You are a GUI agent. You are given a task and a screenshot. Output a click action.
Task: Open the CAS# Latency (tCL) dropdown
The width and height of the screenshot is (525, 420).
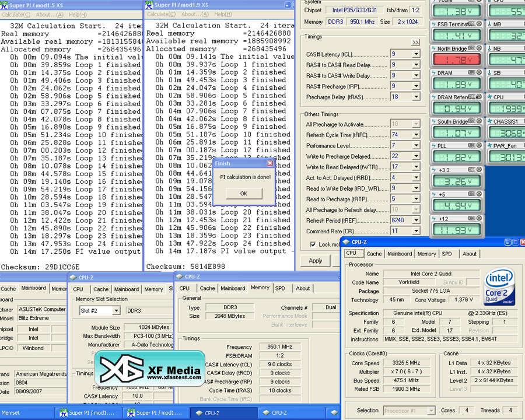pos(416,54)
